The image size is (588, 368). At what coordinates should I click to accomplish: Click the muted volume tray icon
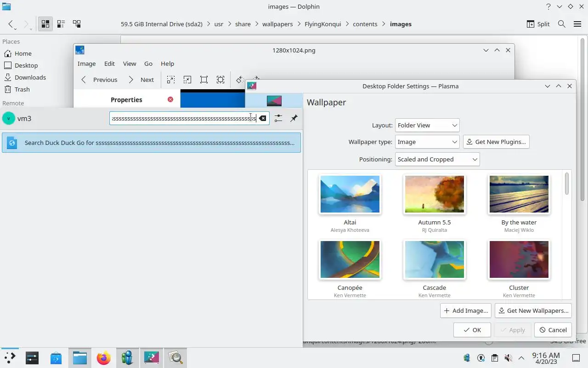click(x=508, y=358)
